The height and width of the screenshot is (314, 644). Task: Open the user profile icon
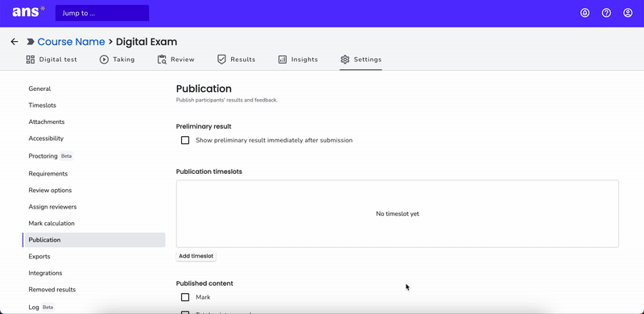tap(628, 13)
